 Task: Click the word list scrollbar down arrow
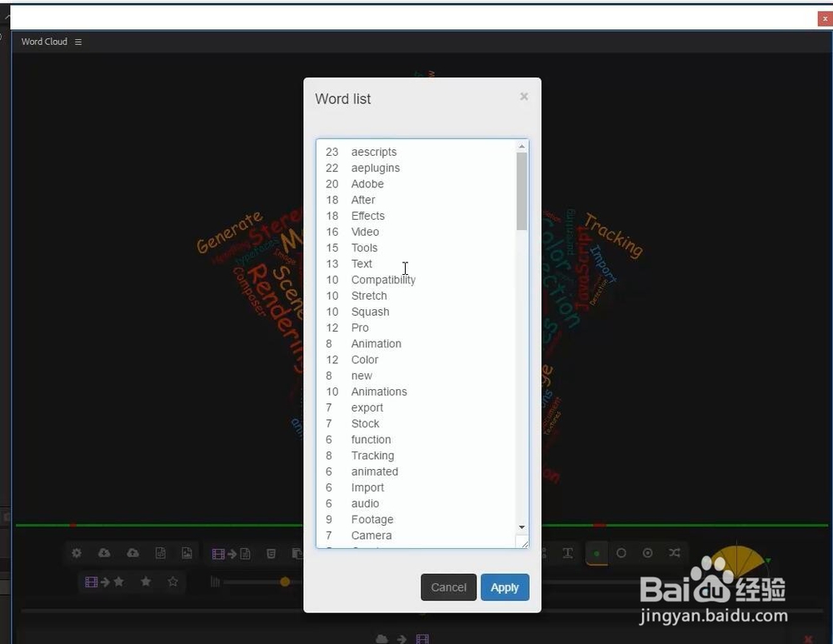(x=521, y=527)
